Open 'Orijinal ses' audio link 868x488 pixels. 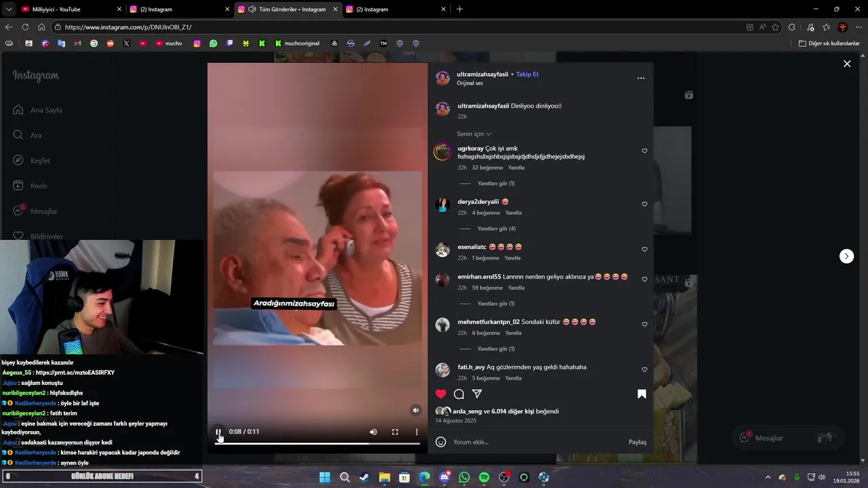[470, 83]
